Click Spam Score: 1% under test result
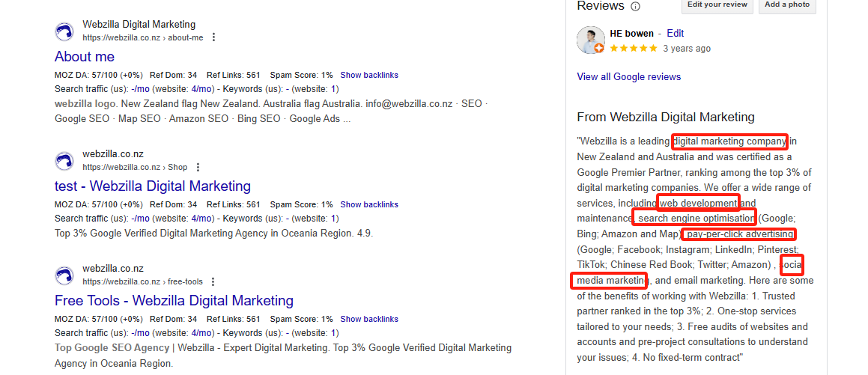This screenshot has width=868, height=375. coord(302,204)
